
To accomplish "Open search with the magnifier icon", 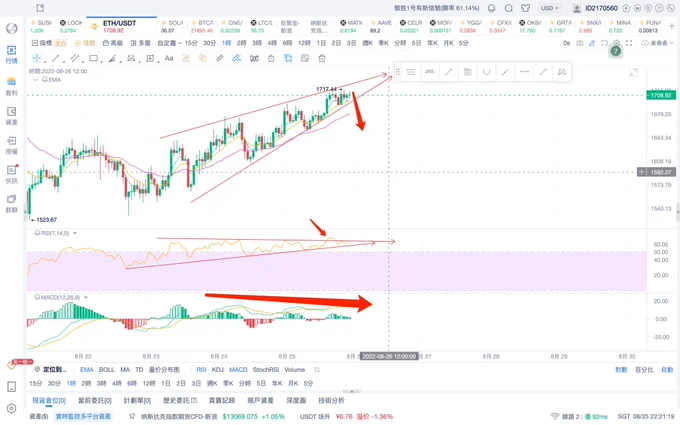I will tap(509, 8).
